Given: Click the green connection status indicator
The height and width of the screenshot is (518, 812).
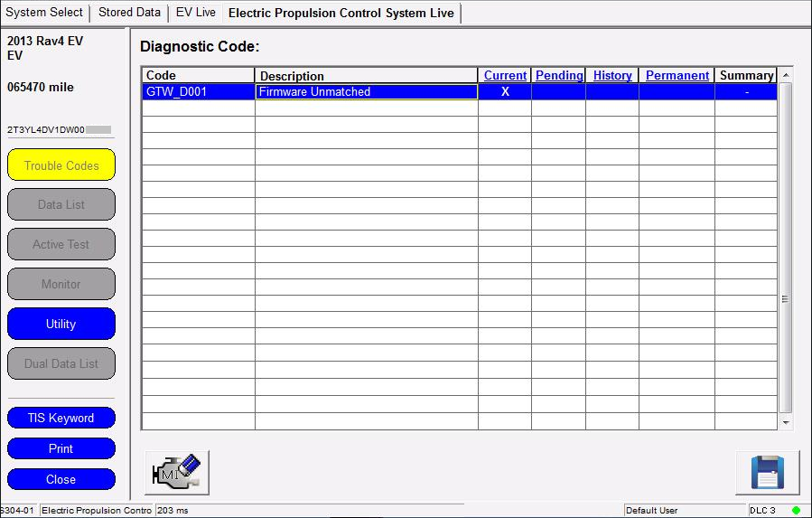Looking at the screenshot, I should coord(796,511).
